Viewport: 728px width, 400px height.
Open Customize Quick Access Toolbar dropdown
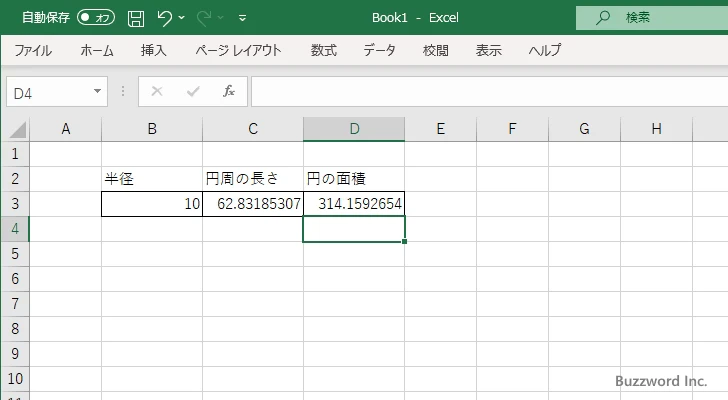coord(242,18)
